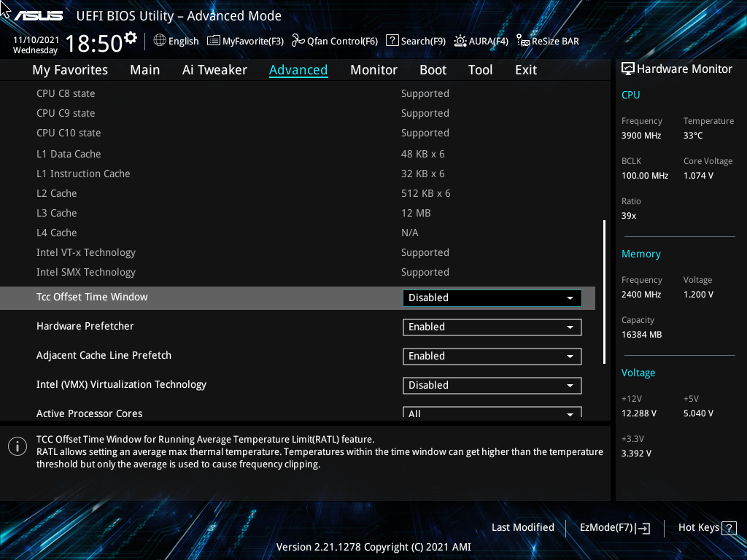This screenshot has width=747, height=560.
Task: Click the L1 Instruction Cache row
Action: 298,174
